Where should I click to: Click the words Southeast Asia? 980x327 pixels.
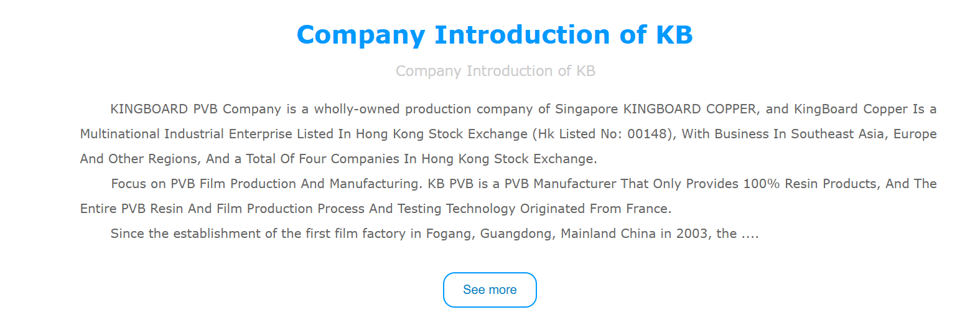point(837,134)
